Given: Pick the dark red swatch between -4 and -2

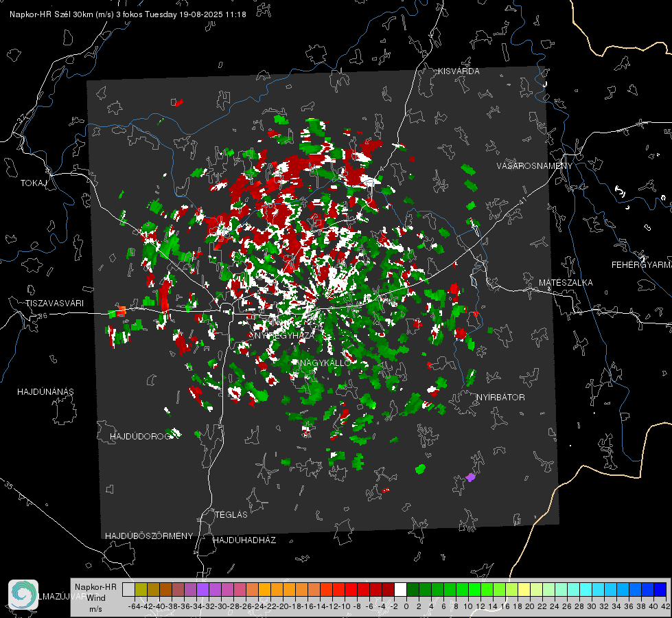Looking at the screenshot, I should (x=388, y=590).
